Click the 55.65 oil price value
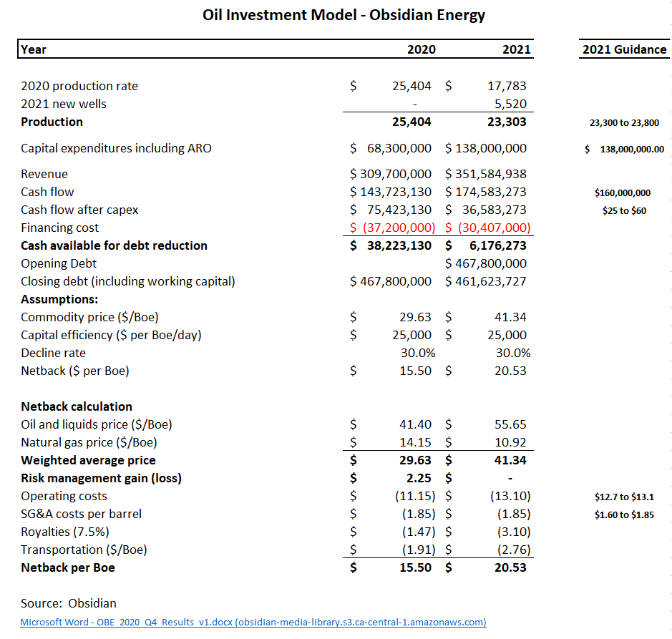Screen dimensions: 672x639 click(x=510, y=425)
